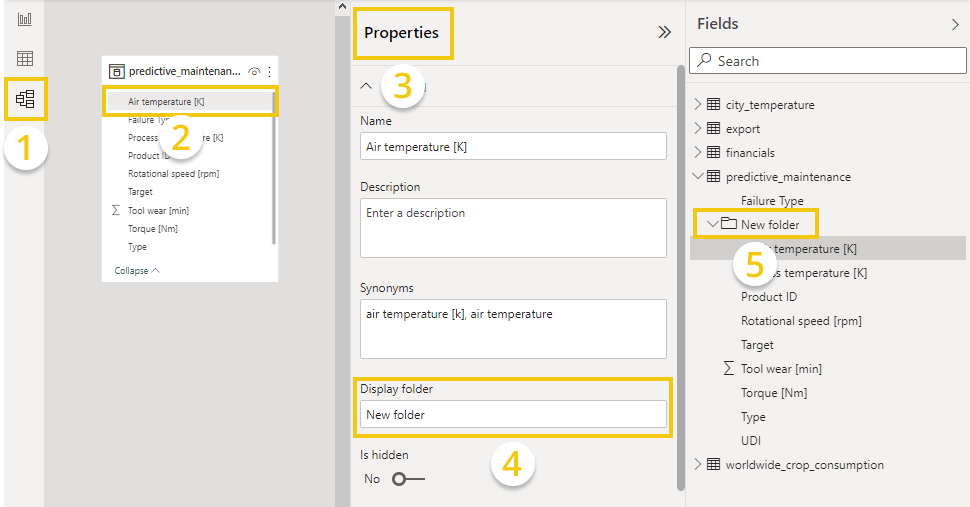Expand the city_temperature table
970x507 pixels.
click(698, 105)
